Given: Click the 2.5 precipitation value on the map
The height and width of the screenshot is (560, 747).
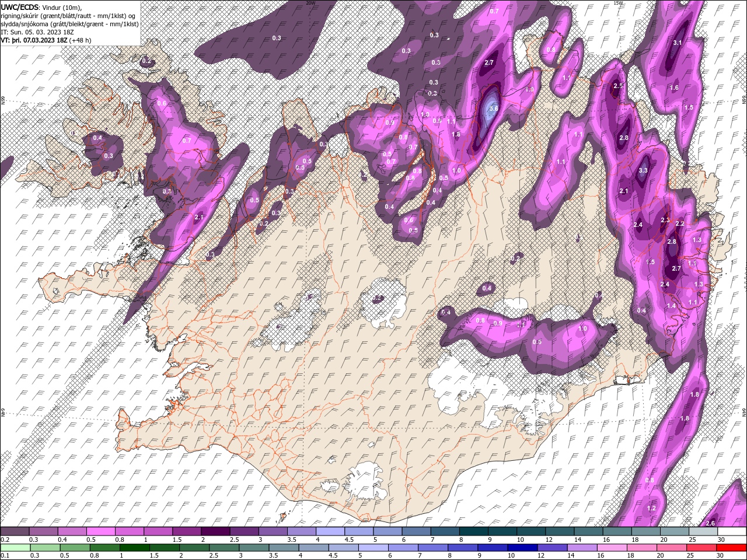Looking at the screenshot, I should point(618,86).
